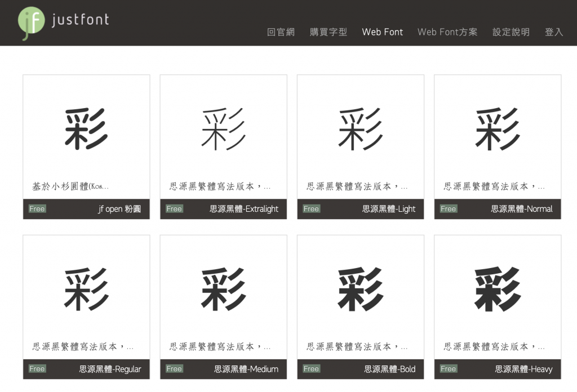Image resolution: width=577 pixels, height=392 pixels.
Task: Open the 思源黑體-Extralight glyph preview
Action: (x=223, y=129)
